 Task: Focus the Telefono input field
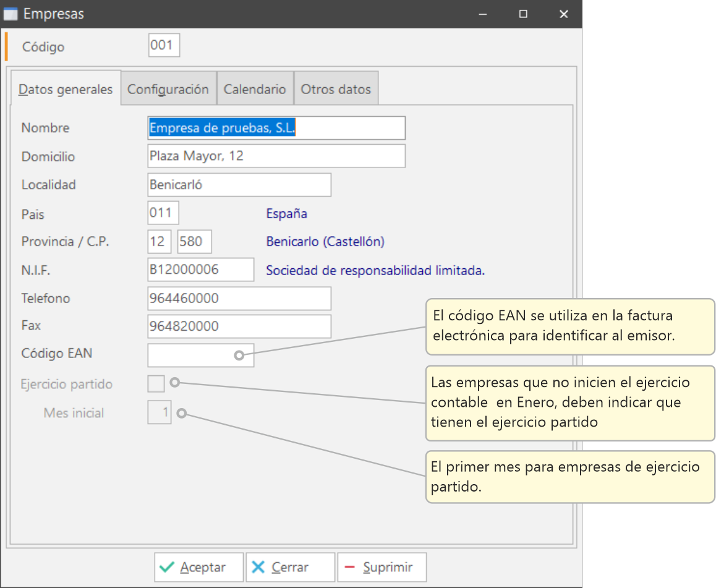point(239,299)
